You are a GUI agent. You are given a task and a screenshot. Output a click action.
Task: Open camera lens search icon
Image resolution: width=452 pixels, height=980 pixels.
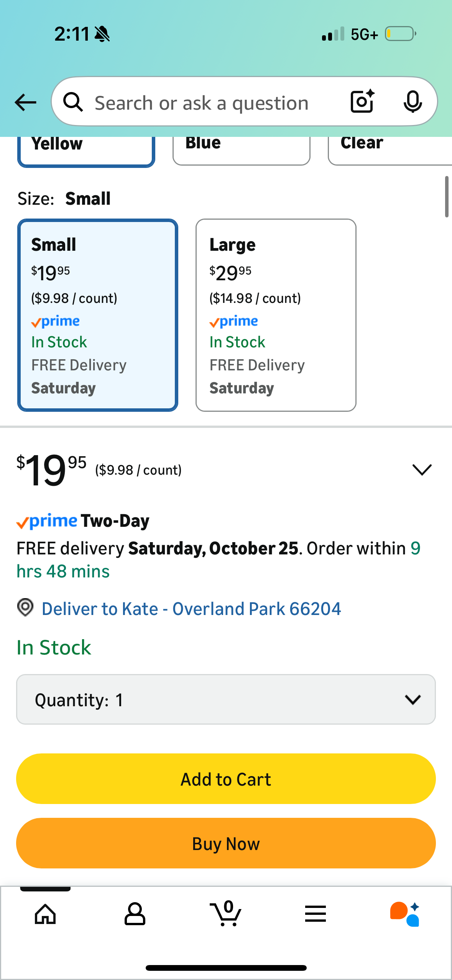(x=362, y=102)
